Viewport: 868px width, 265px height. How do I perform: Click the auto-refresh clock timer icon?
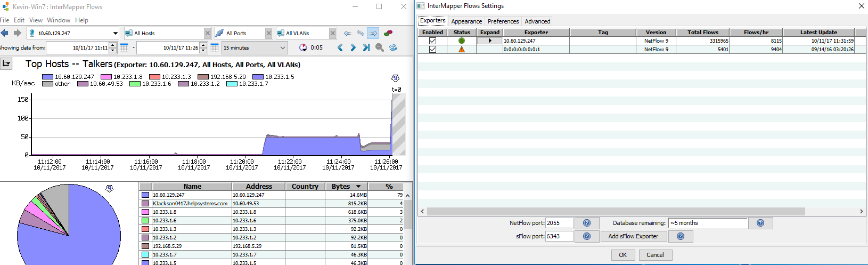tap(303, 47)
